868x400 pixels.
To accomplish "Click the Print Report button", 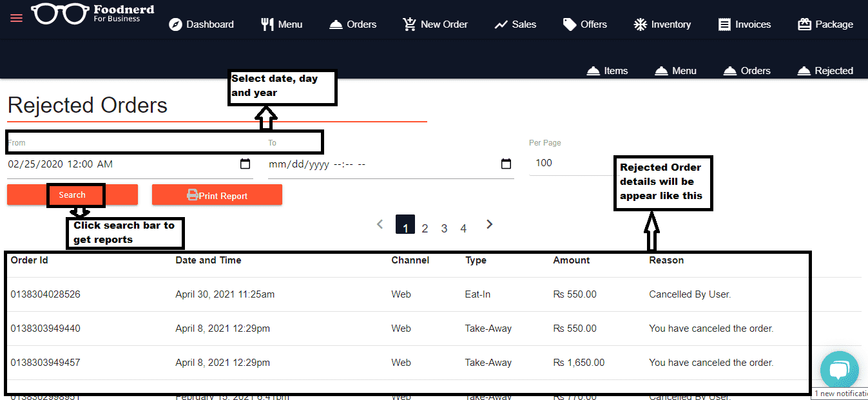I will click(x=217, y=195).
